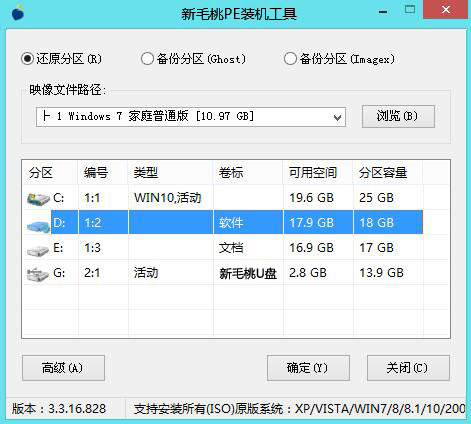Click the blue peach app logo
471x424 pixels.
coord(18,13)
